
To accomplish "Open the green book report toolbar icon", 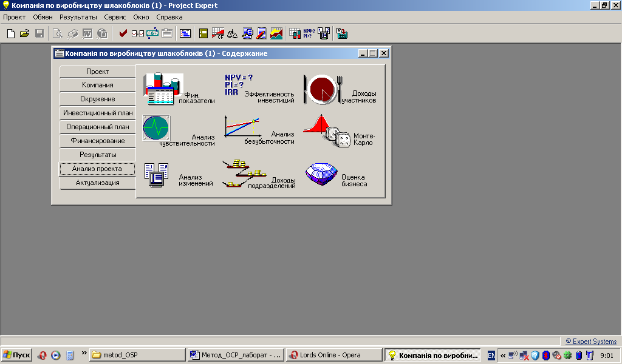I will click(203, 33).
